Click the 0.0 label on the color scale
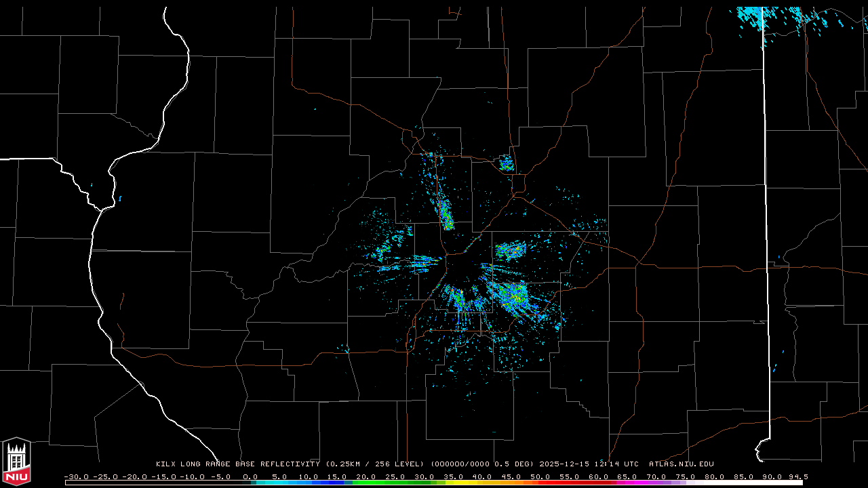The width and height of the screenshot is (868, 488). (250, 476)
